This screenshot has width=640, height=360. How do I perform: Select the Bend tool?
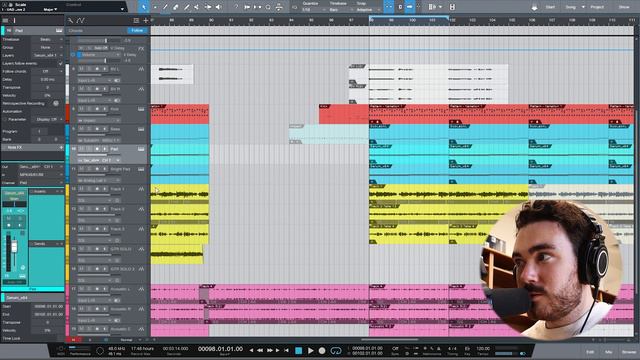point(207,7)
